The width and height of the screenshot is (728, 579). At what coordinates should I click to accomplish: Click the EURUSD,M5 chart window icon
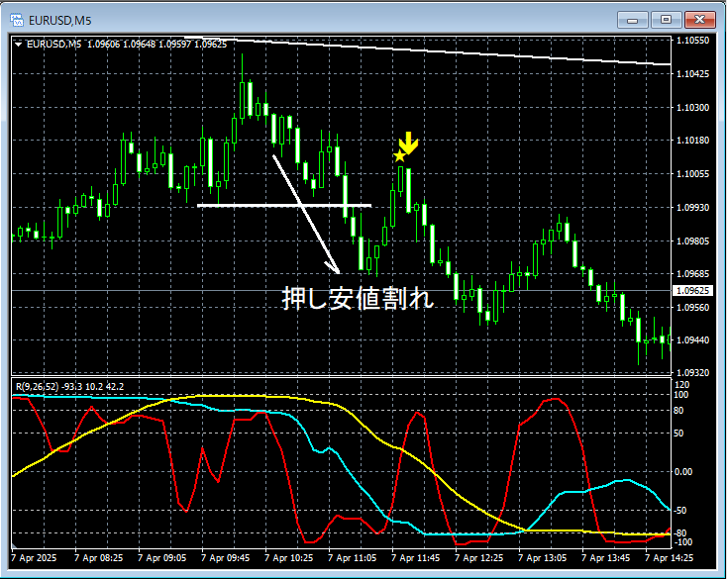click(17, 20)
